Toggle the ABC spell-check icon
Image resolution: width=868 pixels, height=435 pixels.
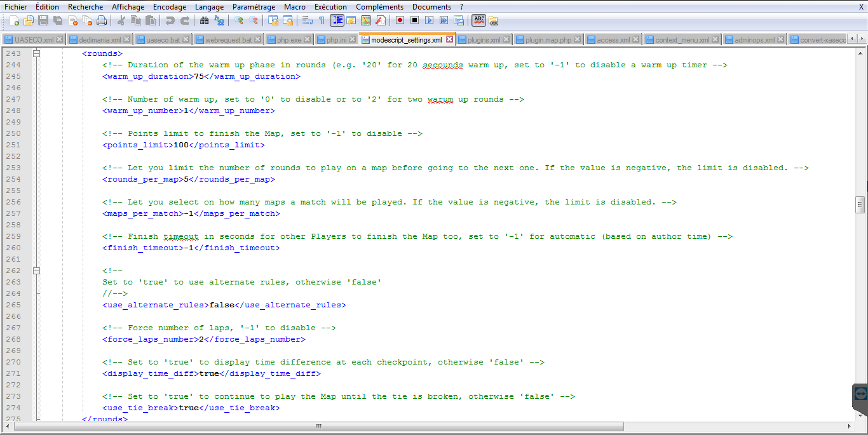478,20
